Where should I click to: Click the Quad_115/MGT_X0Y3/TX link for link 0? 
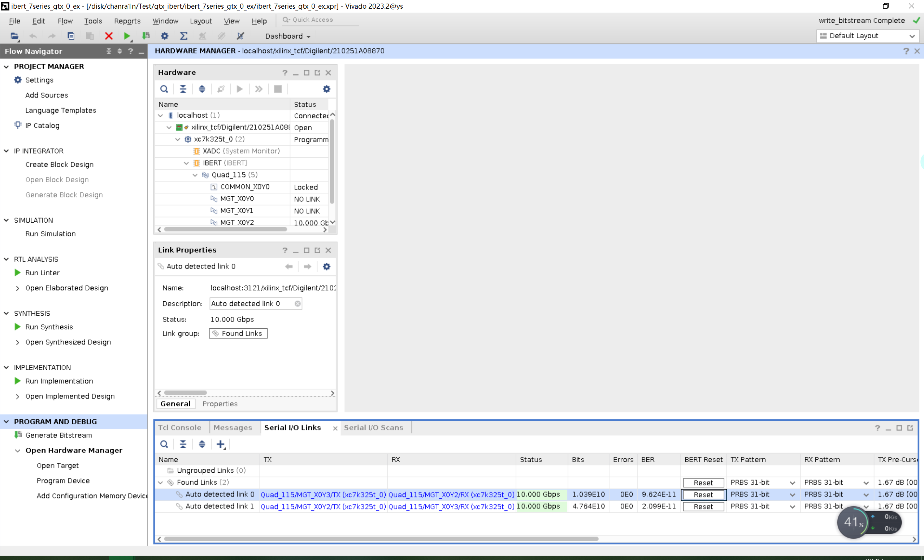point(323,495)
